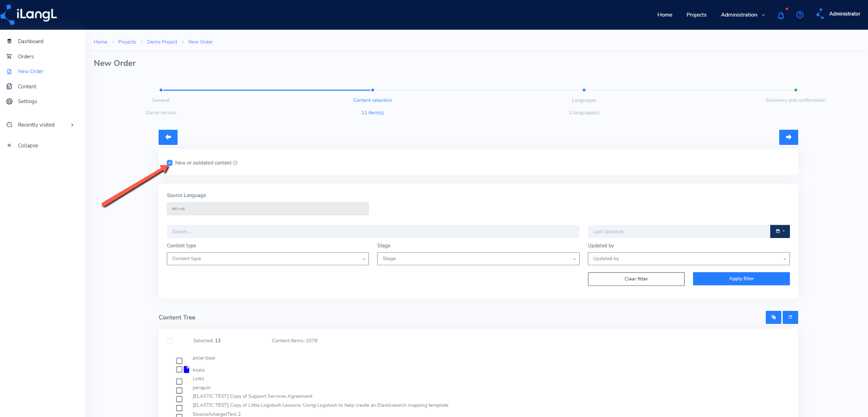Screen dimensions: 868x417
Task: Click the Administrator user name
Action: coord(844,14)
